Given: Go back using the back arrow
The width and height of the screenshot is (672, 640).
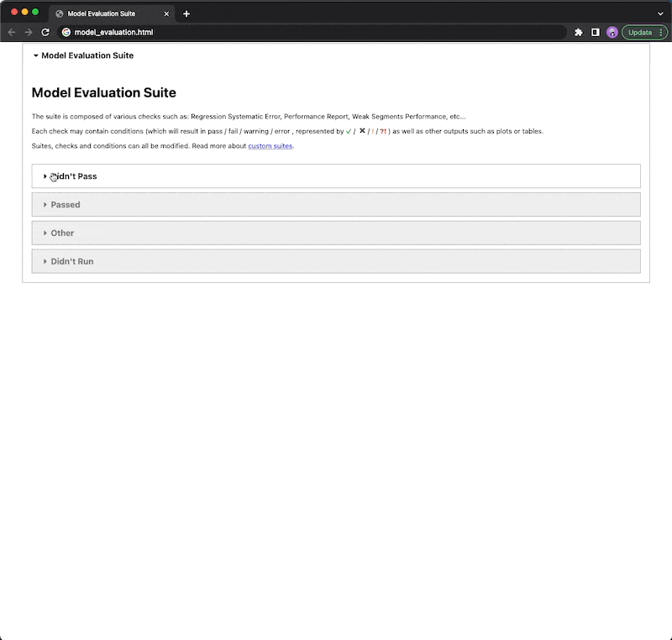Looking at the screenshot, I should 12,32.
